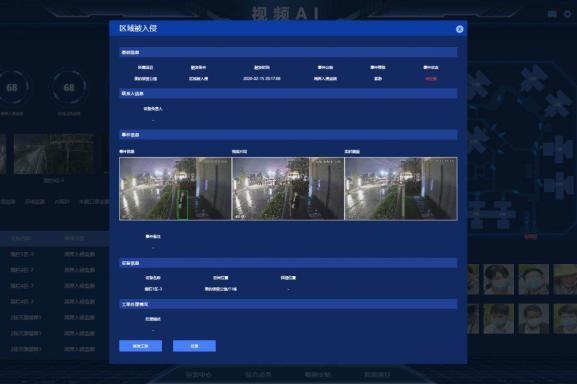Select the last row in left event list
This screenshot has height=384, width=577.
[x=54, y=349]
